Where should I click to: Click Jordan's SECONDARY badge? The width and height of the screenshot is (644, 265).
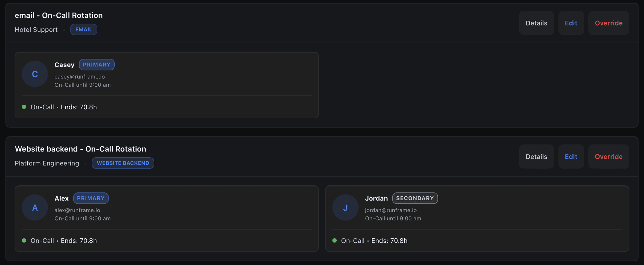coord(415,198)
